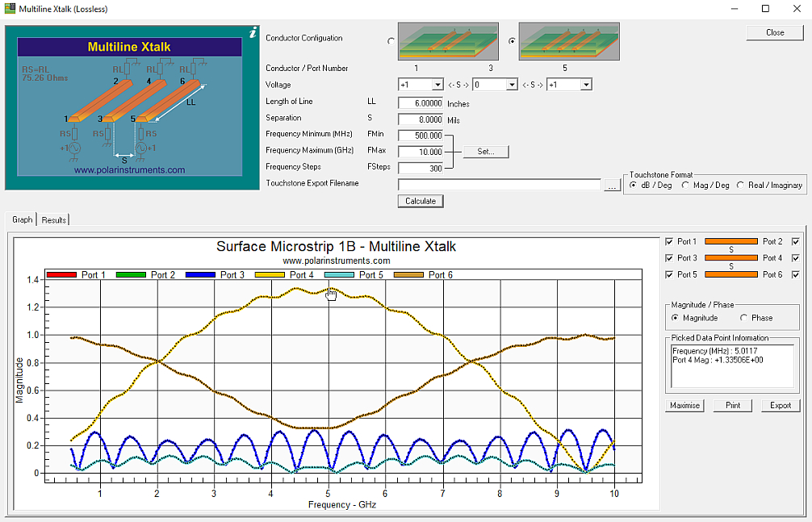Click the 'RS=RL 75.26 Ohms' diagram text
Screen dimensions: 812x522
coord(44,73)
